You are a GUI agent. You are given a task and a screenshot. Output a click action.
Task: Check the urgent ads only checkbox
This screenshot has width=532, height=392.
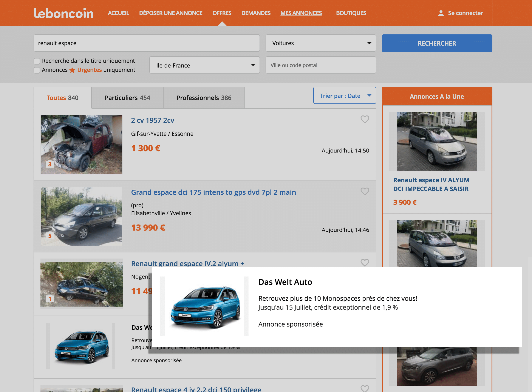pyautogui.click(x=37, y=70)
